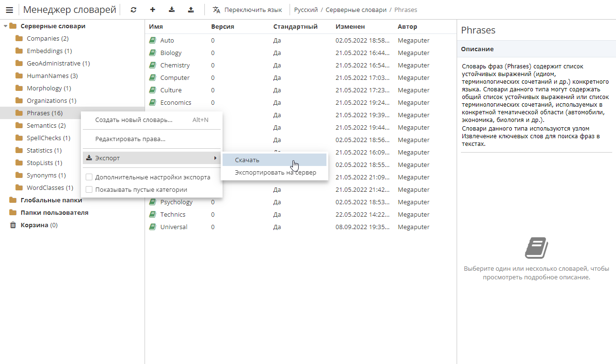
Task: Sort by the Автор column header
Action: click(x=407, y=27)
